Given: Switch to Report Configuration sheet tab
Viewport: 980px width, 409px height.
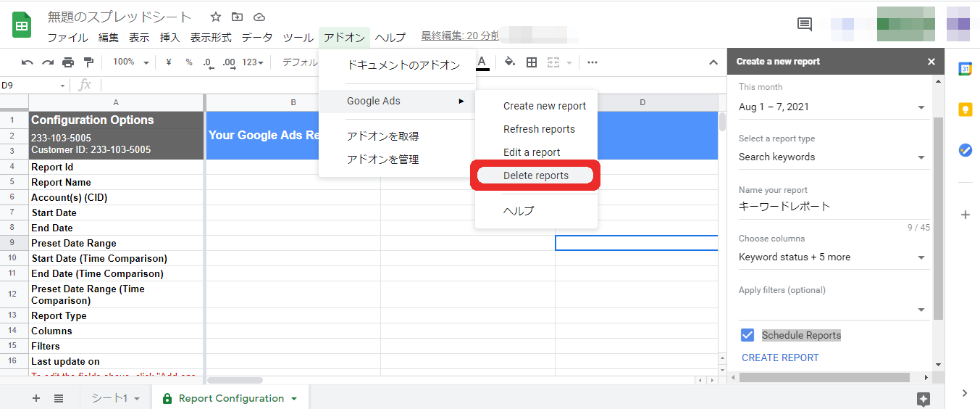Looking at the screenshot, I should [x=230, y=398].
